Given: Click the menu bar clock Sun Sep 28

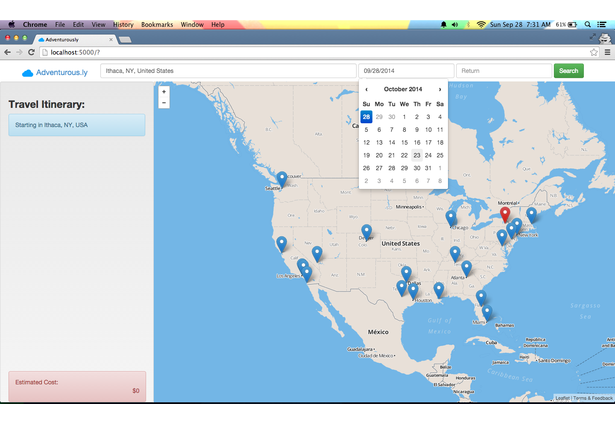Looking at the screenshot, I should pos(520,24).
